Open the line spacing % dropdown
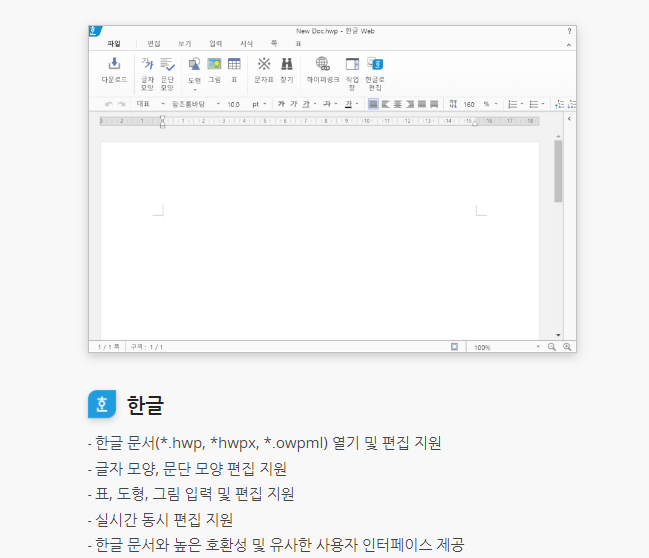 [x=496, y=104]
